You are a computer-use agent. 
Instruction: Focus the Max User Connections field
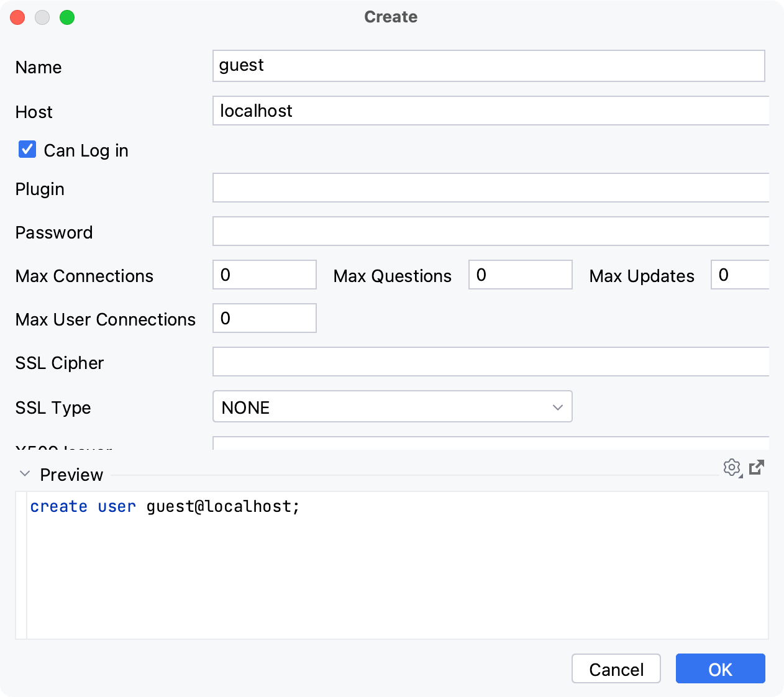click(264, 317)
